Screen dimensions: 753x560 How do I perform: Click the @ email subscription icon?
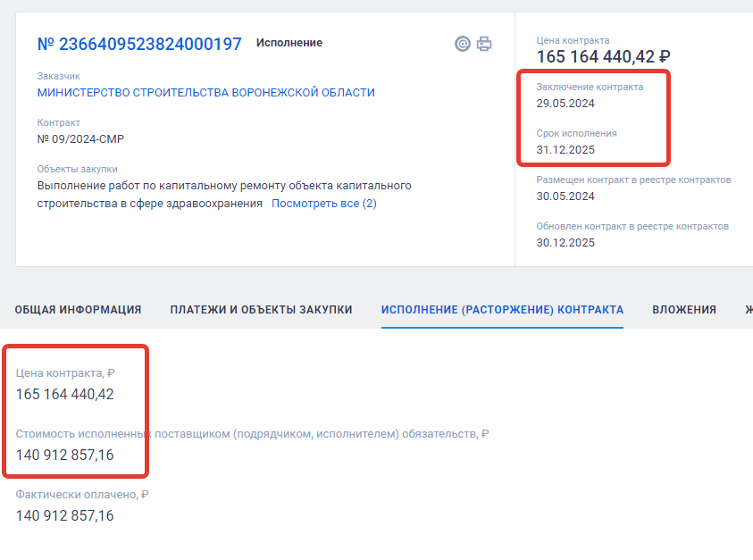[x=462, y=44]
